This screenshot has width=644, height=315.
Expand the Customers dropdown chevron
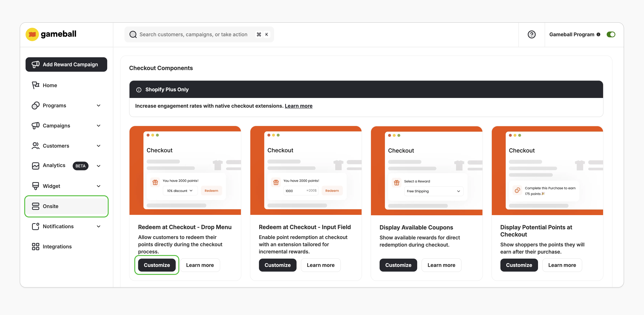point(99,146)
